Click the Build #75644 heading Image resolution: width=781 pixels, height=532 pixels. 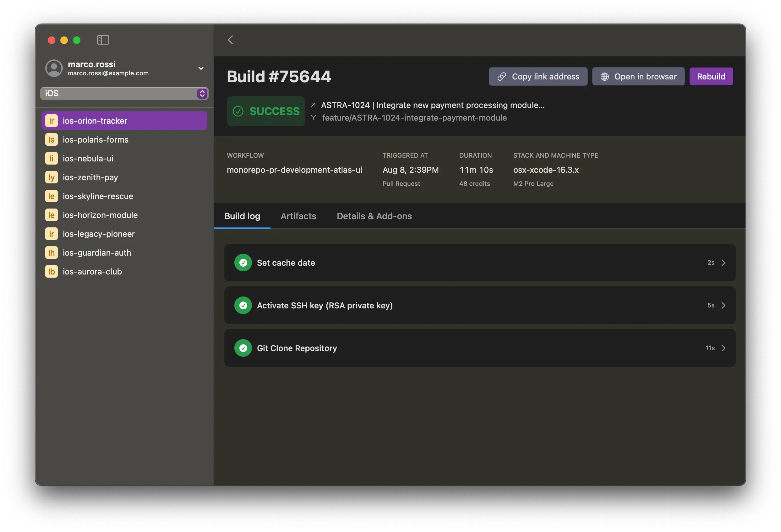(279, 77)
